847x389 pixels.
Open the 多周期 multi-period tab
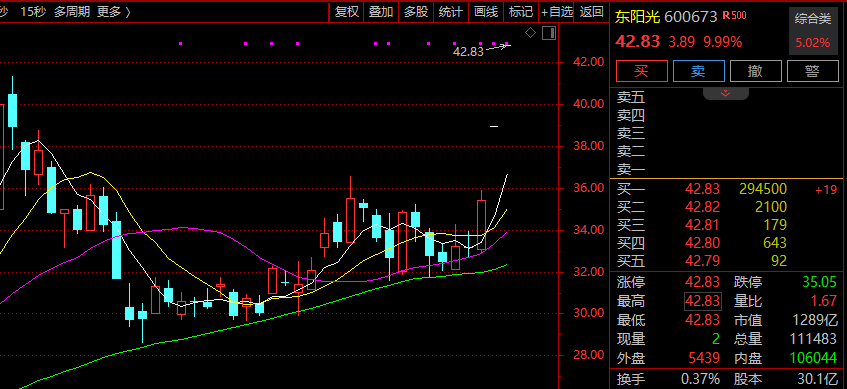click(71, 12)
